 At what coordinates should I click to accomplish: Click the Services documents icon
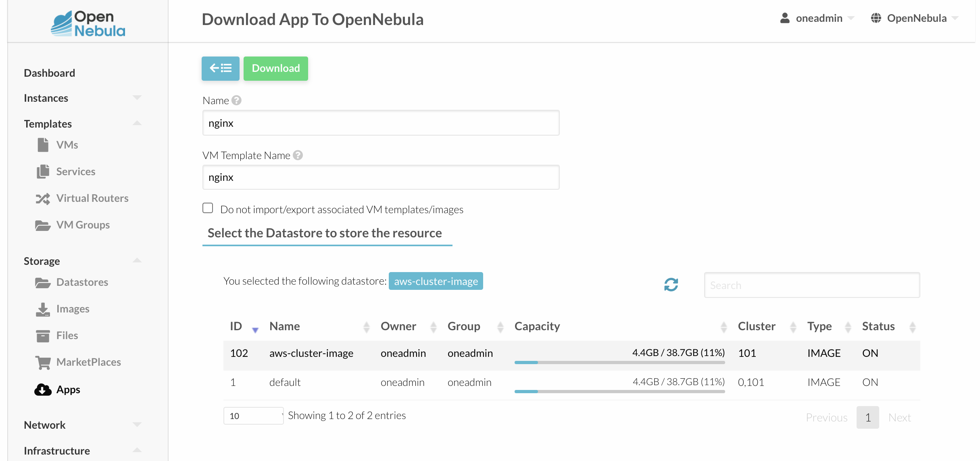tap(43, 172)
